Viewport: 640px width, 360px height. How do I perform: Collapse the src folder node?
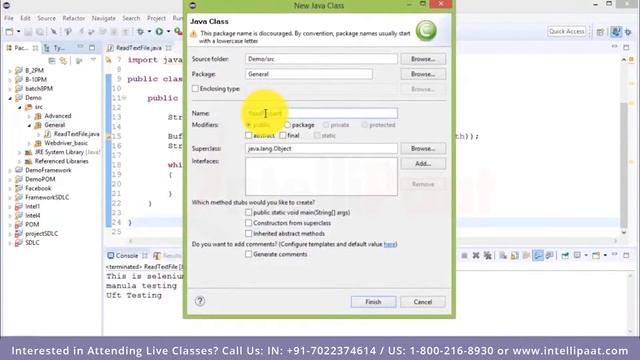[x=20, y=107]
